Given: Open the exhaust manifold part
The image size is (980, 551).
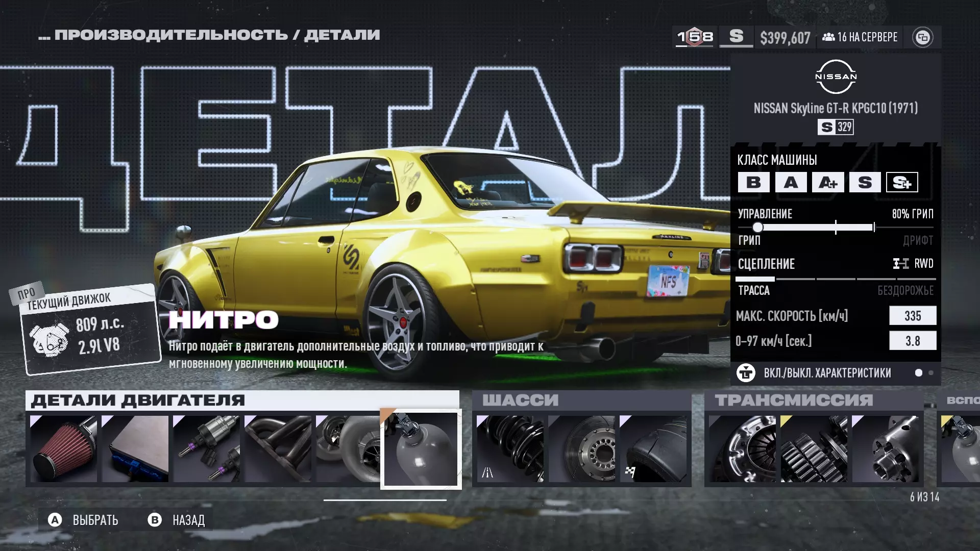Looking at the screenshot, I should (x=278, y=448).
